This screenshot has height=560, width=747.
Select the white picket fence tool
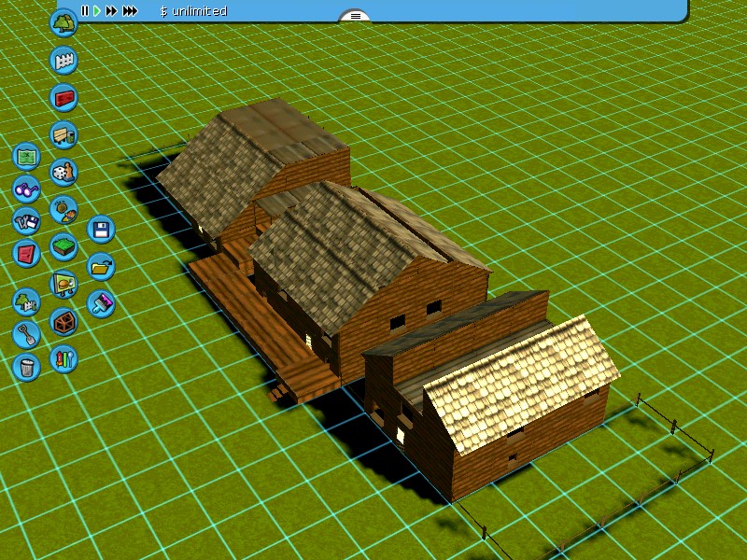(63, 61)
